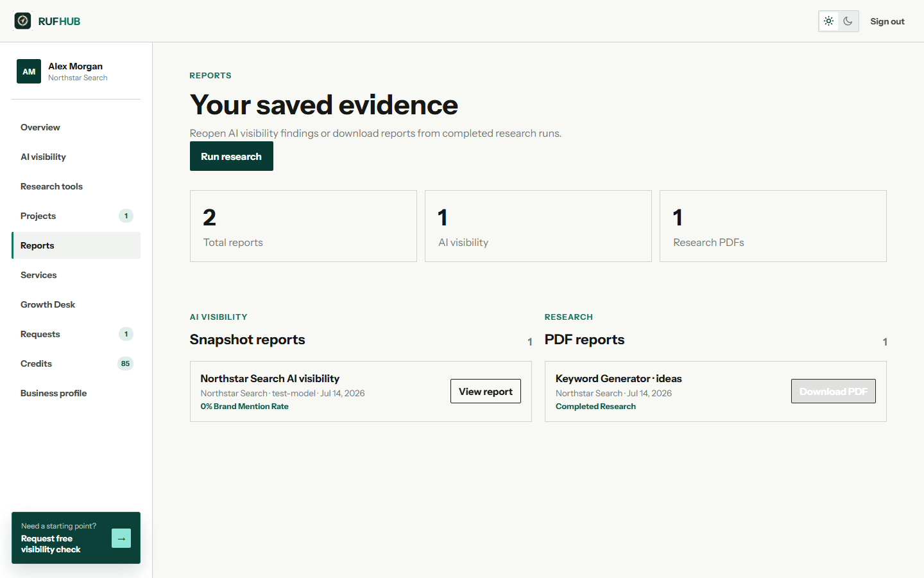
Task: Open Business profile settings
Action: click(76, 393)
